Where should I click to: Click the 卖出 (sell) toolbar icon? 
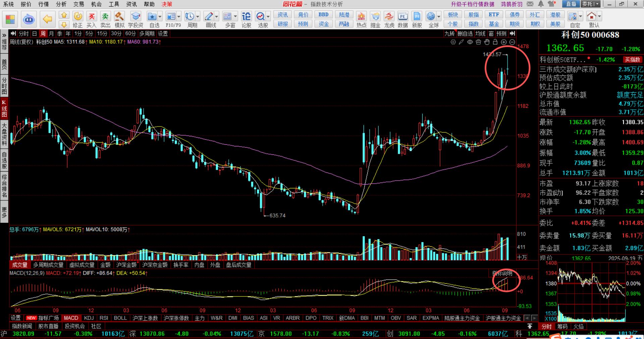pyautogui.click(x=105, y=19)
